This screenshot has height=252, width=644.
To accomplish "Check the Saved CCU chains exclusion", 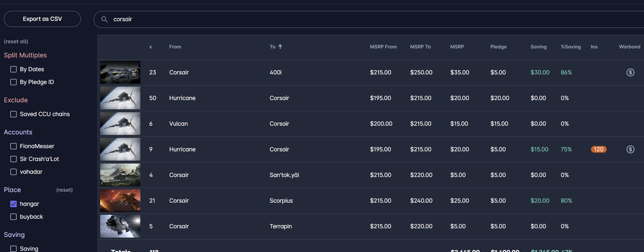I will coord(13,114).
